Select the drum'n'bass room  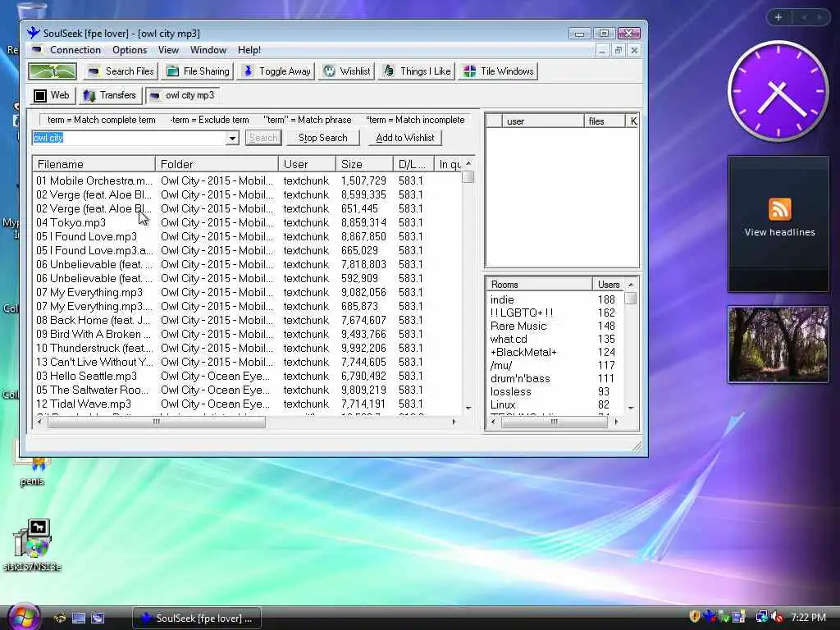click(519, 378)
